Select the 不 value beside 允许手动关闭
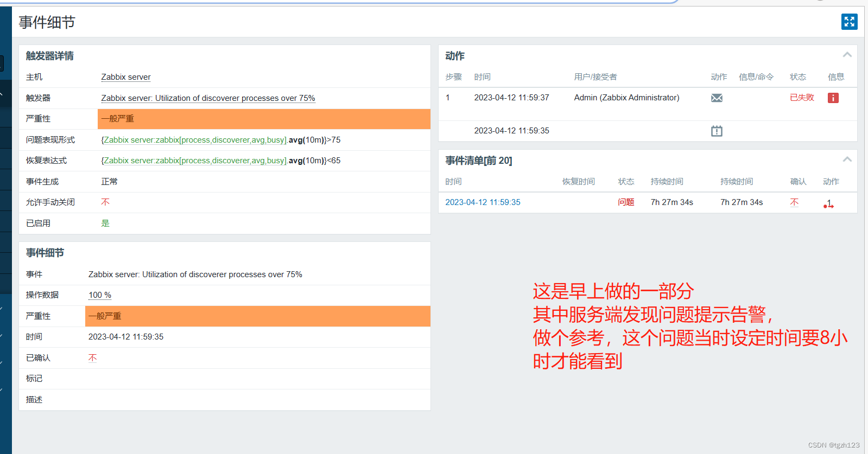868x454 pixels. click(105, 202)
